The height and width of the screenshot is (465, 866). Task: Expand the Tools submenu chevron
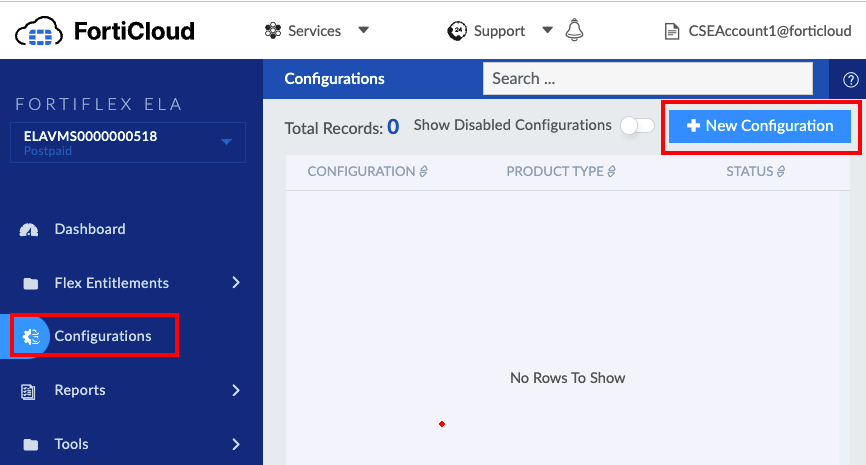[236, 444]
